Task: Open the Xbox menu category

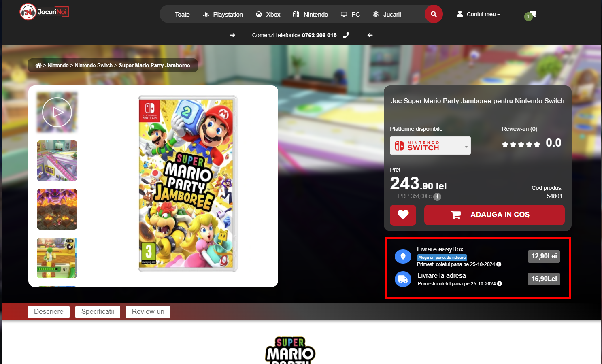Action: pos(268,15)
